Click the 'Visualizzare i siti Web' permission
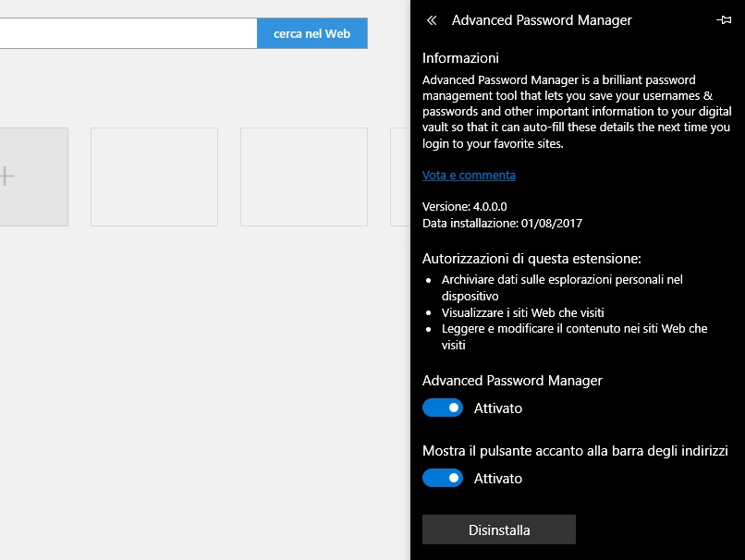The width and height of the screenshot is (745, 560). 522,312
